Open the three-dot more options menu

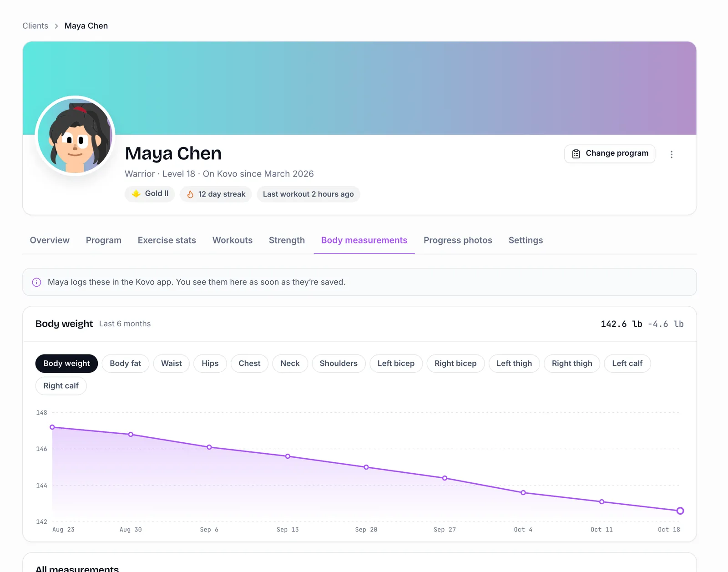671,154
